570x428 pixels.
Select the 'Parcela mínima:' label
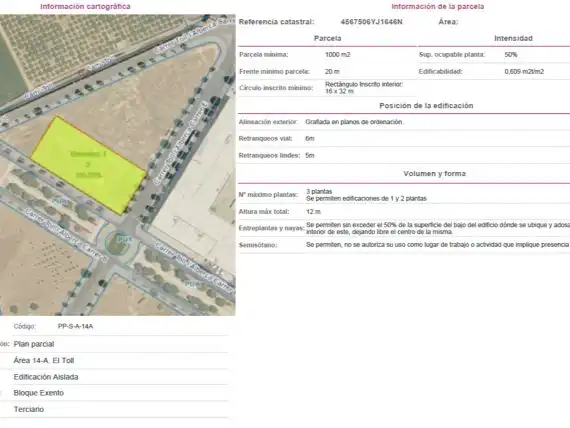coord(264,55)
